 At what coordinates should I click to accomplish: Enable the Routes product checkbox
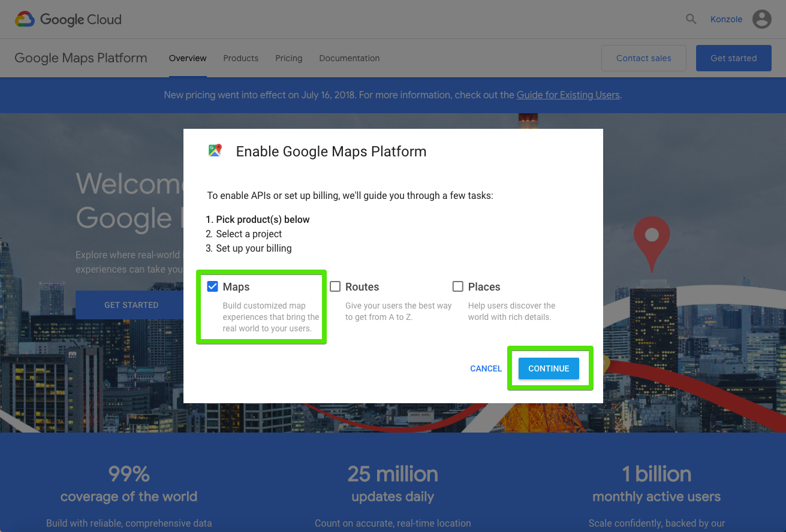tap(335, 286)
